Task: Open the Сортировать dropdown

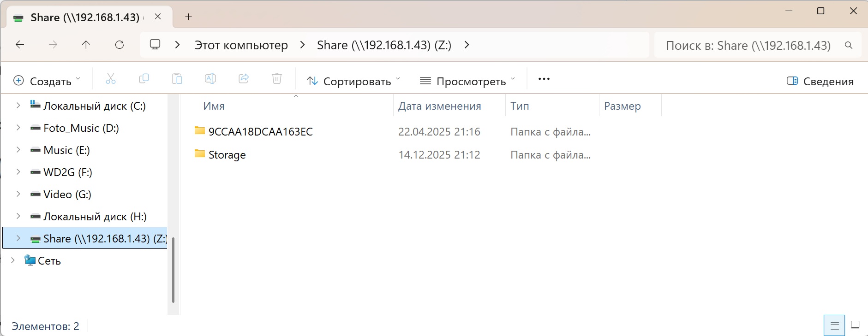Action: point(353,81)
